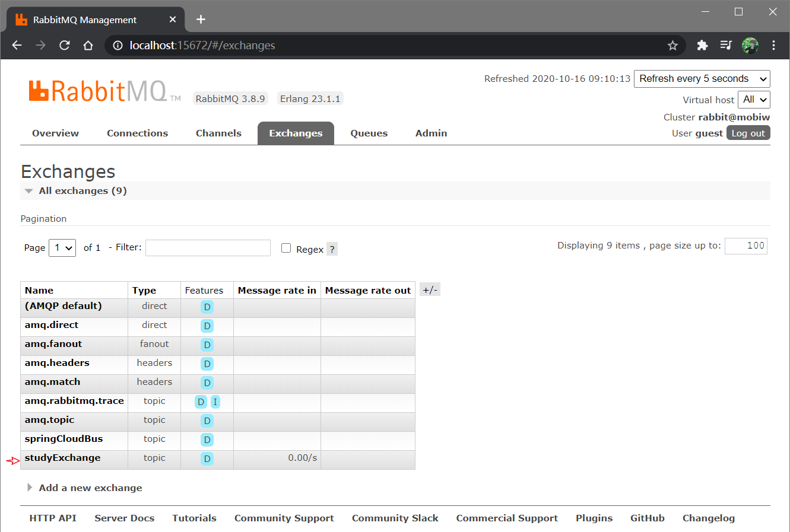
Task: Open the amq.headers exchange
Action: (57, 363)
